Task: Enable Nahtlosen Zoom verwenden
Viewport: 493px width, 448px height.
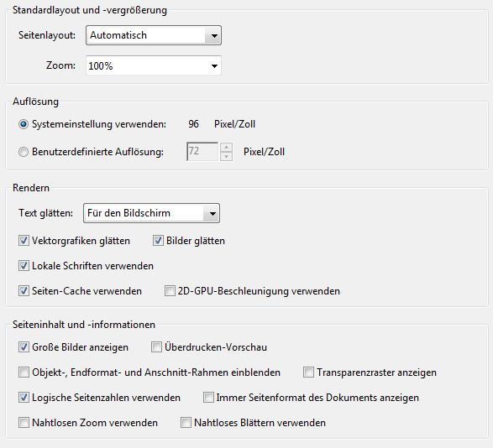Action: tap(24, 423)
